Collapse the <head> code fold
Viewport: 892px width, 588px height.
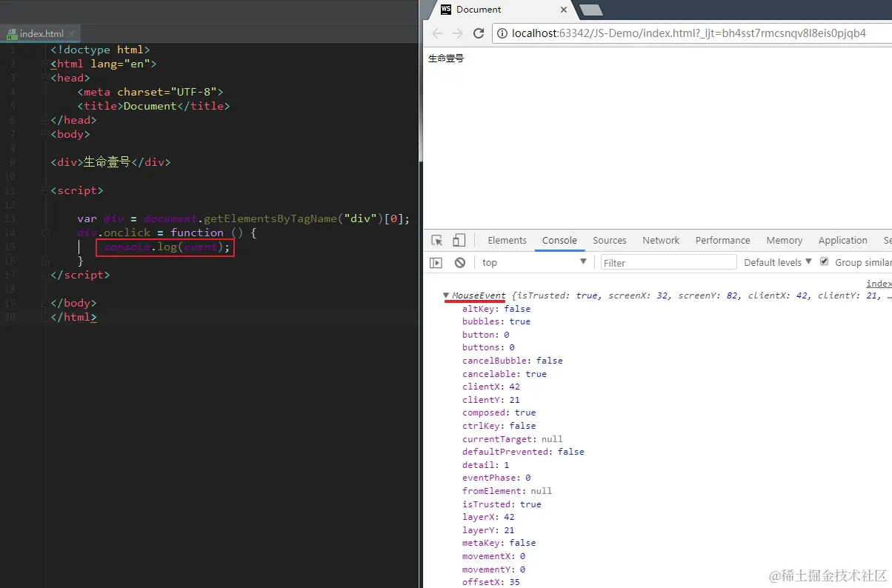tap(44, 78)
